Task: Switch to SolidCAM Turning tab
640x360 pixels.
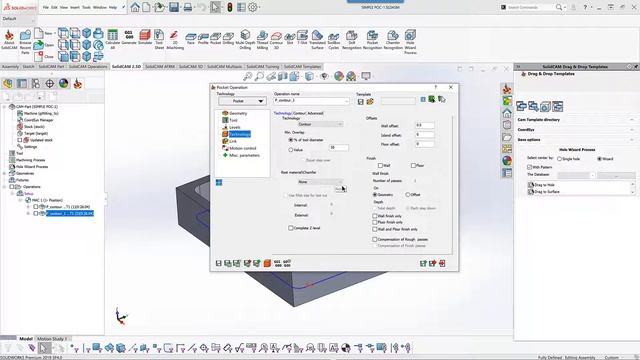Action: [262, 67]
